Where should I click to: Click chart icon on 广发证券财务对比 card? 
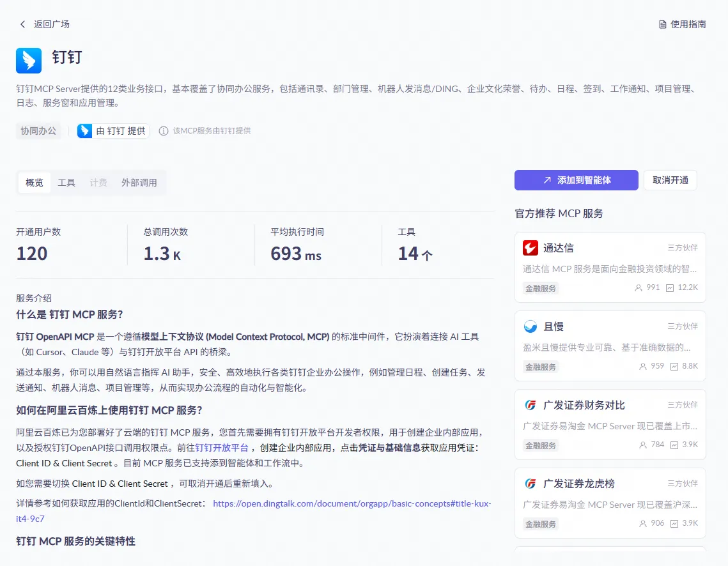(x=674, y=445)
